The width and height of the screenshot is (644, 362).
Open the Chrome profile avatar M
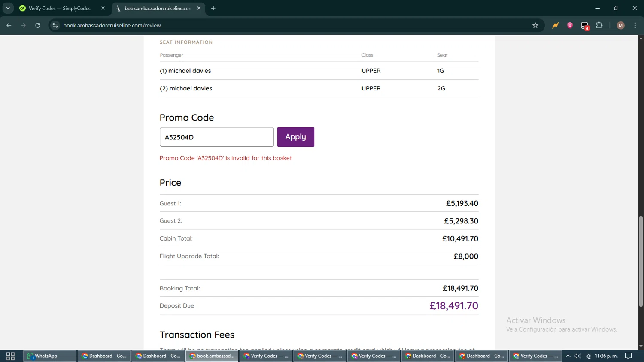[x=620, y=26]
